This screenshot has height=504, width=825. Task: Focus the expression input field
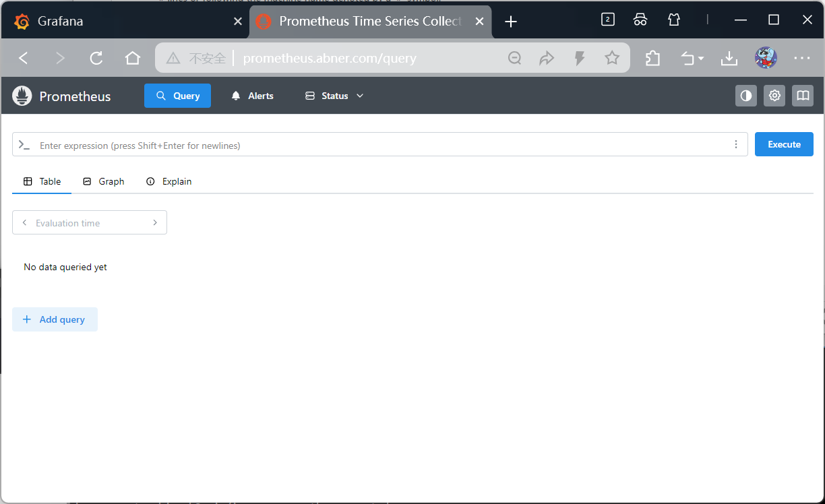point(380,144)
